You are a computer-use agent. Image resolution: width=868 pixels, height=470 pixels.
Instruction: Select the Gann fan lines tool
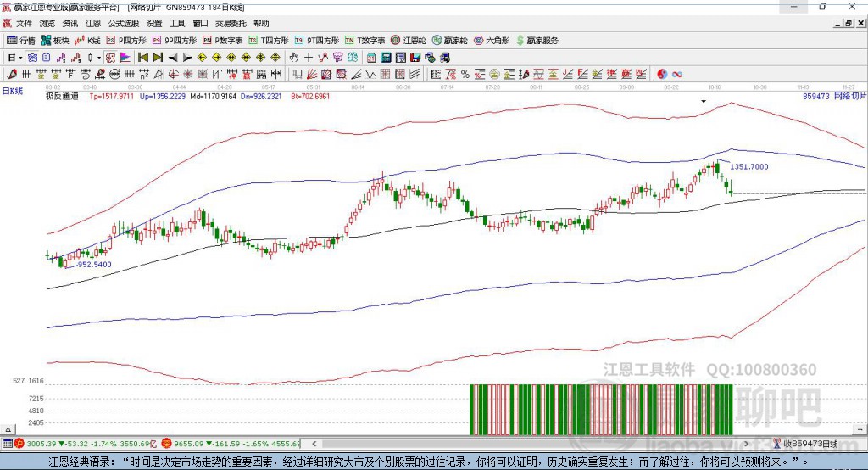[312, 75]
